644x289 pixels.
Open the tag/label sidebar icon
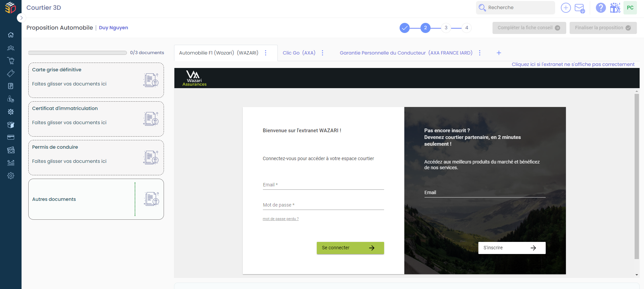coord(11,73)
